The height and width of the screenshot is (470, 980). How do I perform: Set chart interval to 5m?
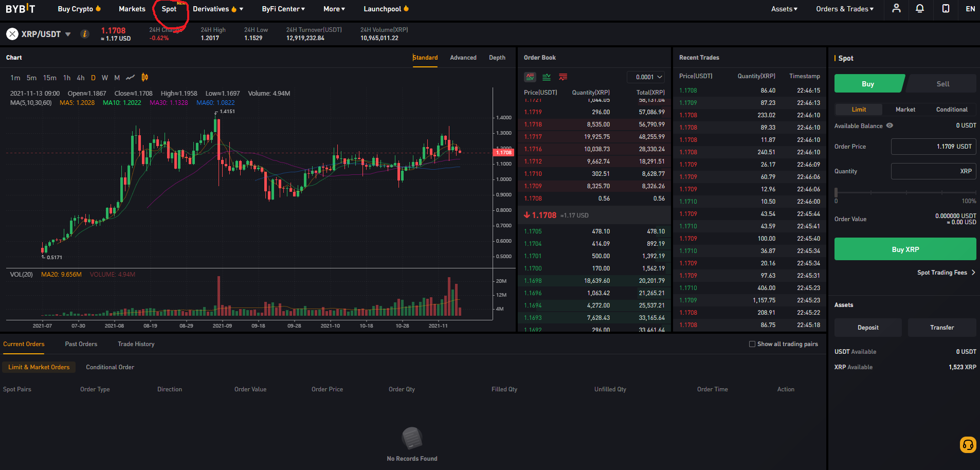pyautogui.click(x=32, y=78)
